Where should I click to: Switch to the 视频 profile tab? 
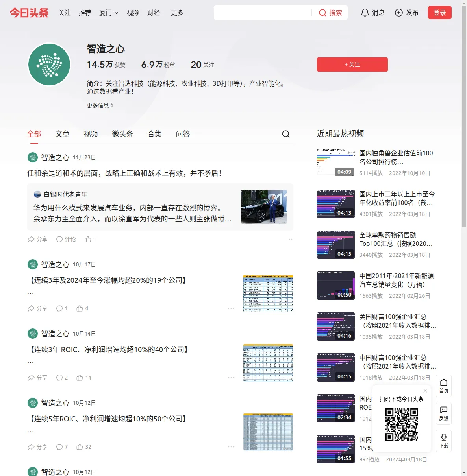(x=91, y=134)
